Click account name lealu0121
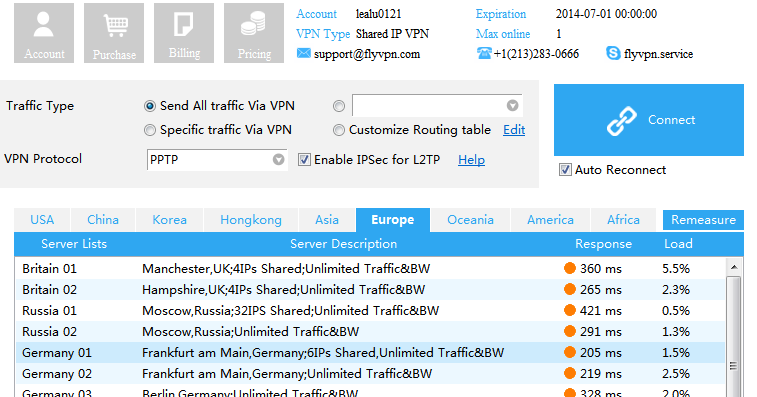This screenshot has height=397, width=757. pos(378,14)
